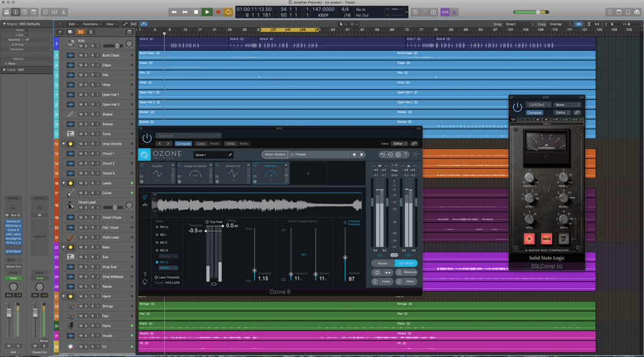Toggle the Ozone plugin power button

[x=147, y=139]
